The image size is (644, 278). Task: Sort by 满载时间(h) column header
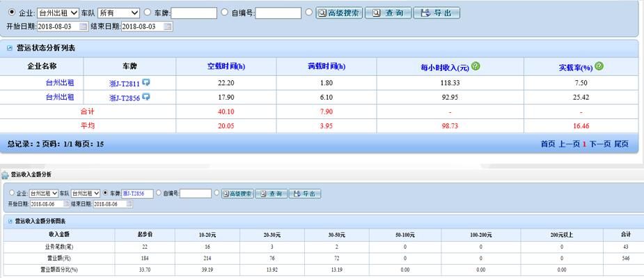[x=327, y=66]
